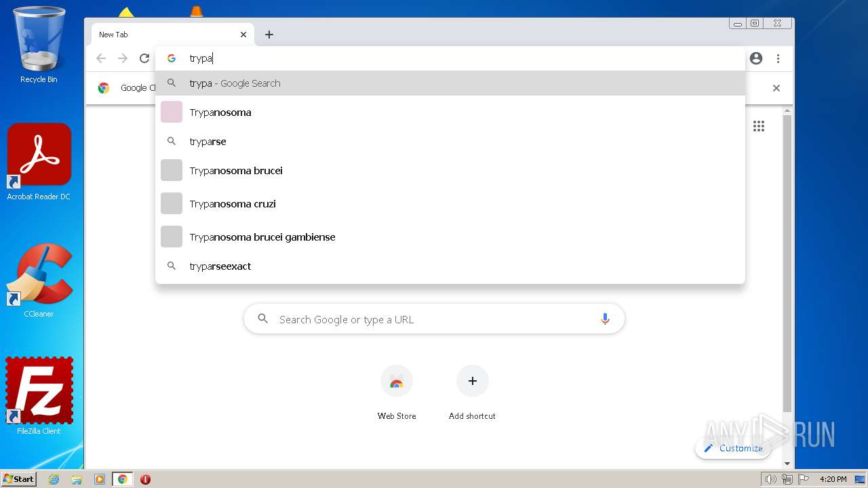Click the Google logo in omnibox

172,58
